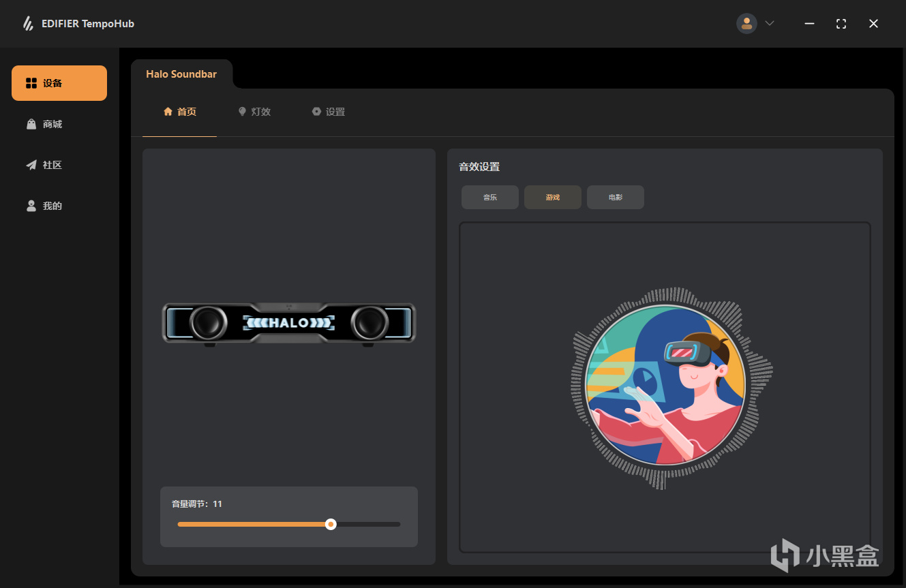906x588 pixels.
Task: Maximize the TempoHub window
Action: coord(841,24)
